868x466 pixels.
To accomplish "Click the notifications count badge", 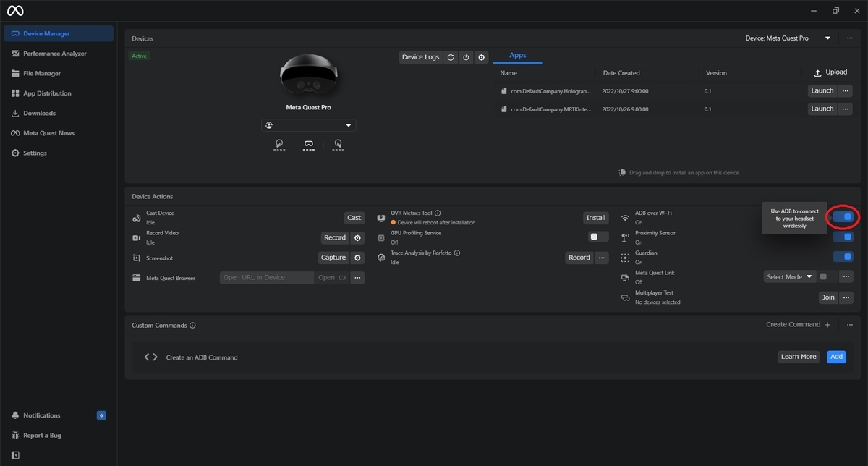I will point(101,415).
